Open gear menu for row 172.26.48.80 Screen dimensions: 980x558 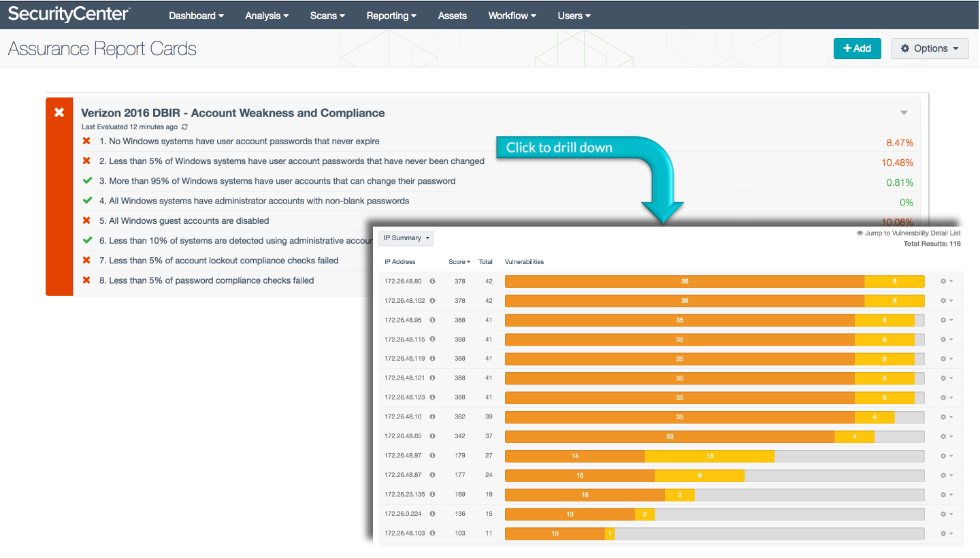946,281
